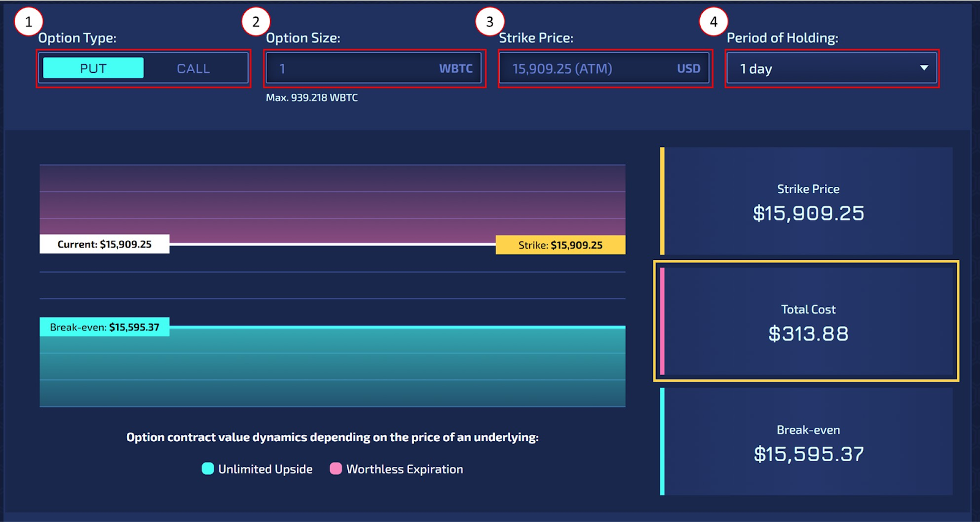980x522 pixels.
Task: Click the numbered circle 2 marker
Action: [x=256, y=22]
